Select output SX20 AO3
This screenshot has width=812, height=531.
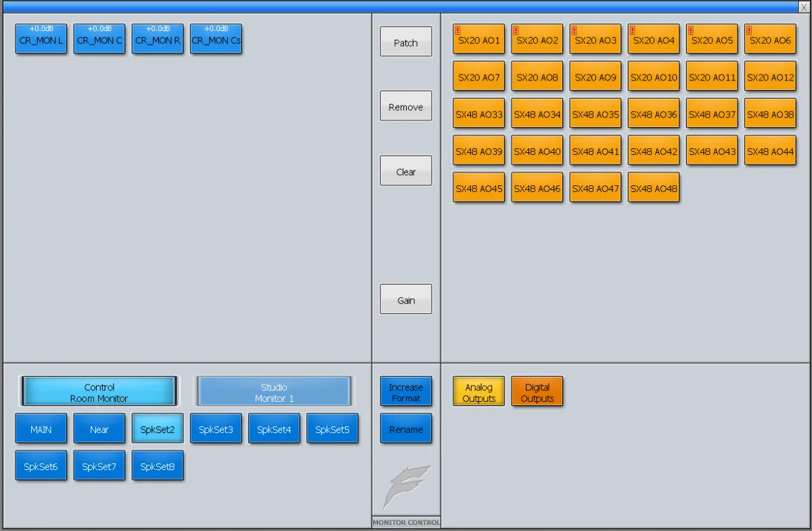click(x=595, y=39)
